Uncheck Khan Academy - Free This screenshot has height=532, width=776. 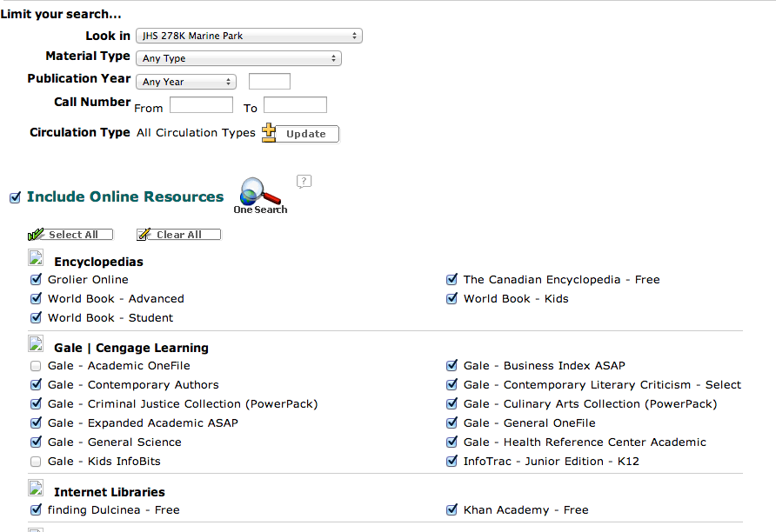point(452,509)
